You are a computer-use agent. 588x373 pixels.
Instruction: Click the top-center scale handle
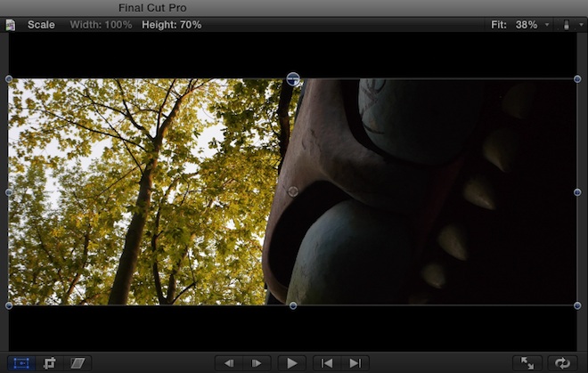[x=293, y=79]
